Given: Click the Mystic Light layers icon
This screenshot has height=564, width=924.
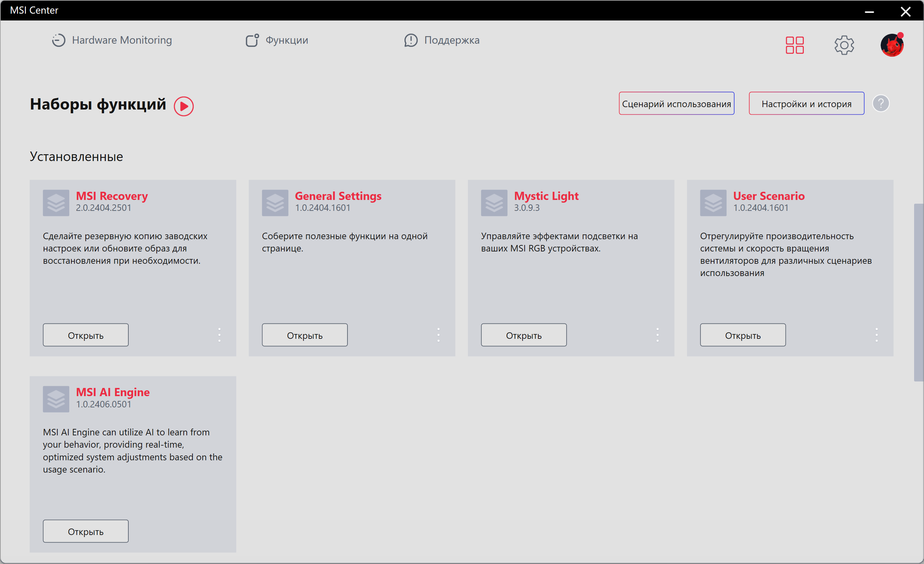Looking at the screenshot, I should pyautogui.click(x=494, y=203).
